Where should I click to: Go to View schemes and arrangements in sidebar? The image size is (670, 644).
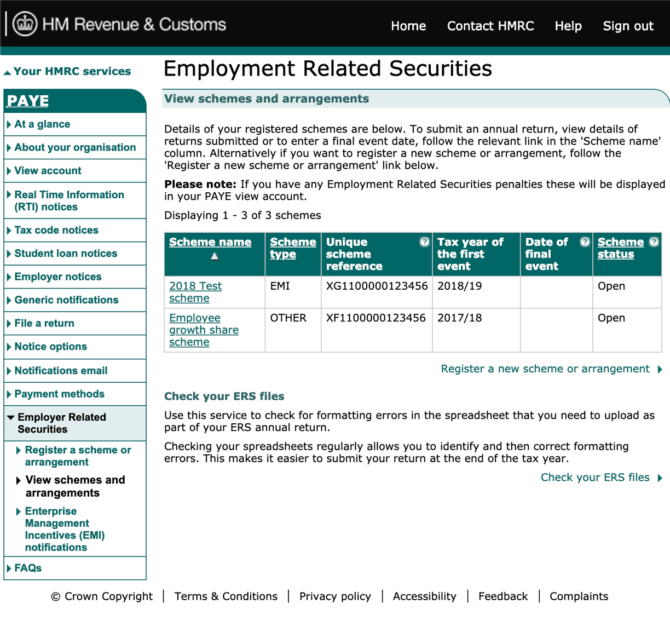[x=75, y=486]
